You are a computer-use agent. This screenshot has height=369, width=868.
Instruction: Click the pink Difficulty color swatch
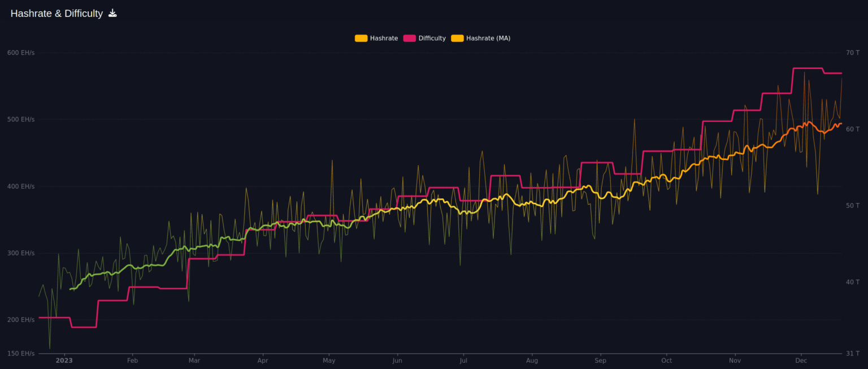coord(409,38)
